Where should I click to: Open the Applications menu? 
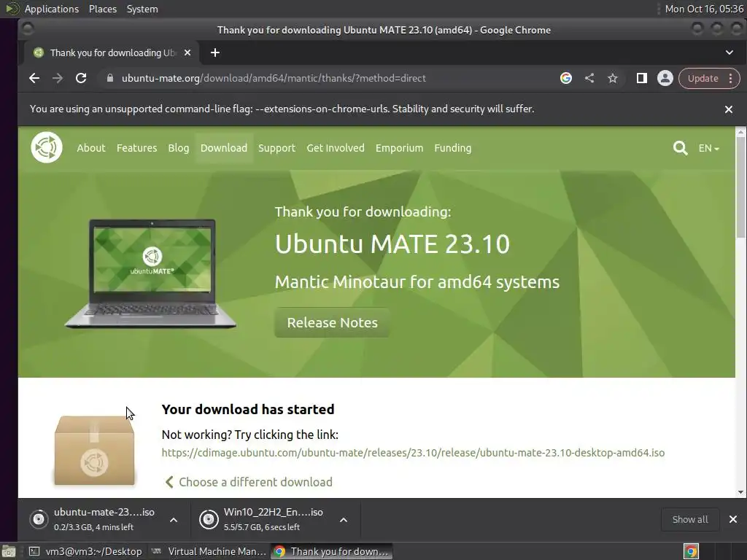click(52, 9)
